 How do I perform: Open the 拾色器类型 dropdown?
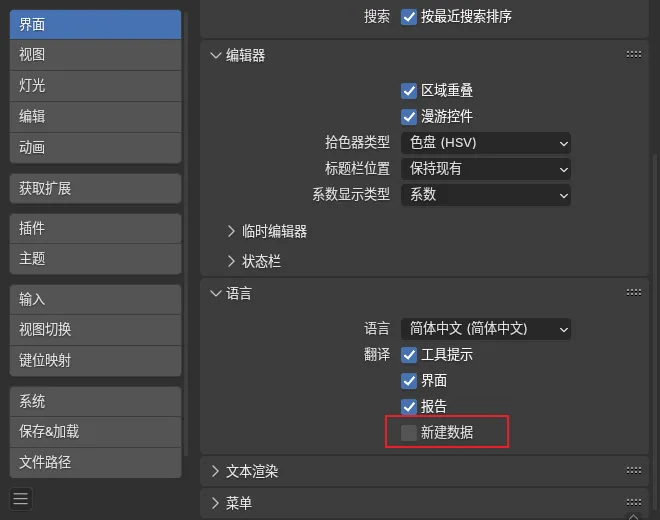(485, 143)
